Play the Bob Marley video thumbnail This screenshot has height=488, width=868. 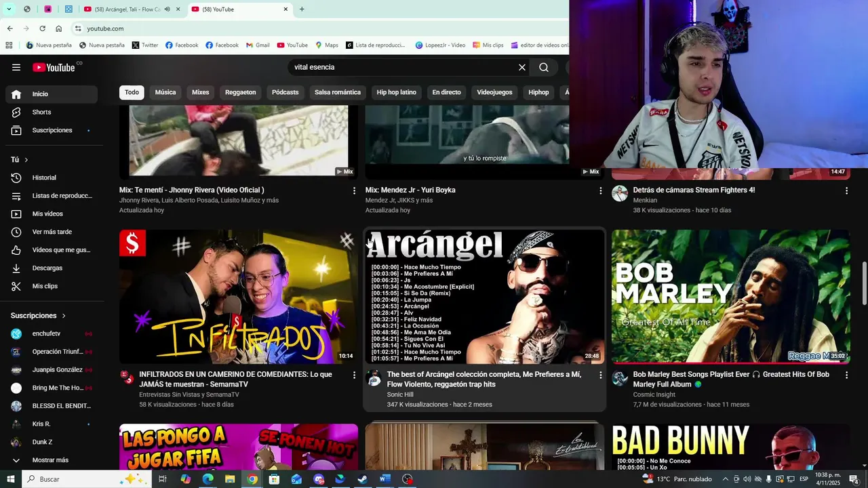(x=731, y=296)
